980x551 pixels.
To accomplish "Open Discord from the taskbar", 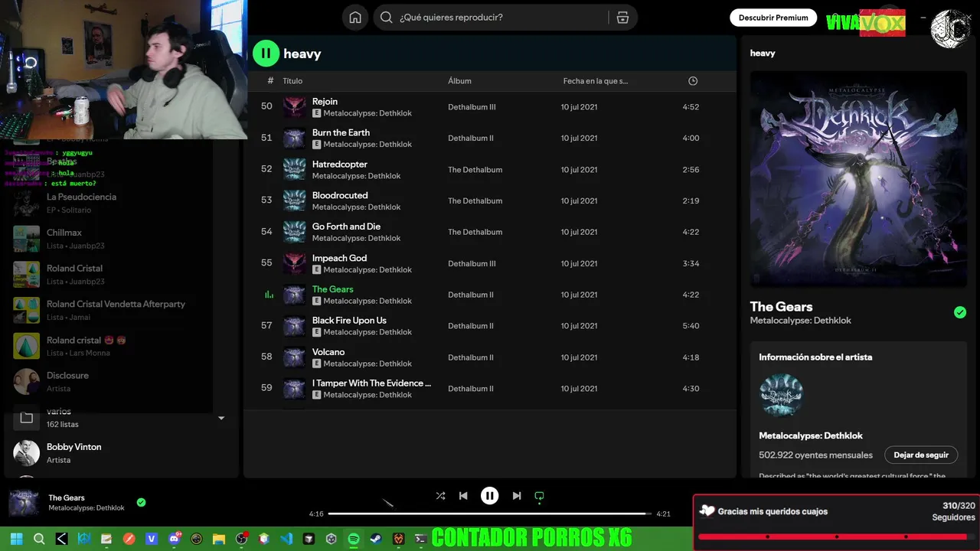I will pyautogui.click(x=174, y=539).
